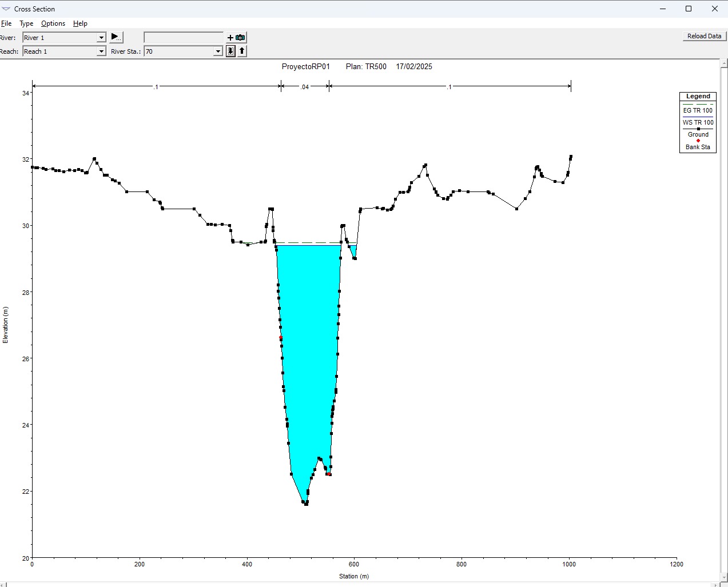
Task: Click the WS TR 100 legend entry
Action: [x=698, y=122]
